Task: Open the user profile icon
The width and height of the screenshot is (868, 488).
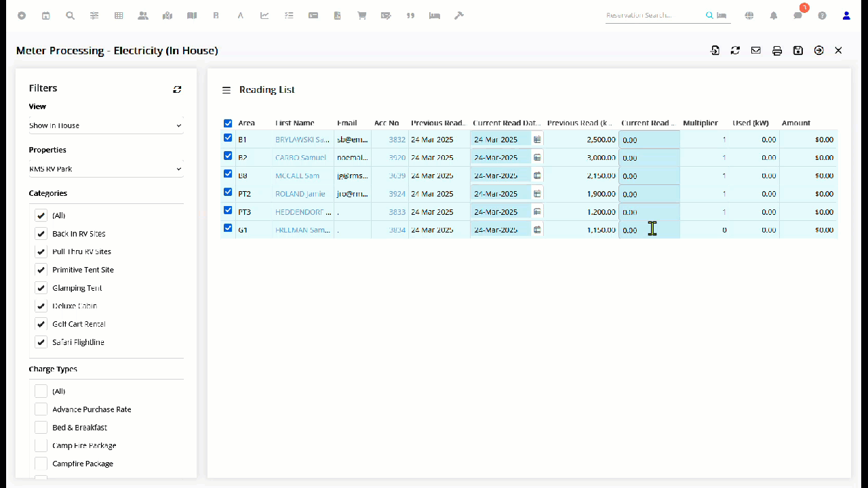Action: pyautogui.click(x=846, y=16)
